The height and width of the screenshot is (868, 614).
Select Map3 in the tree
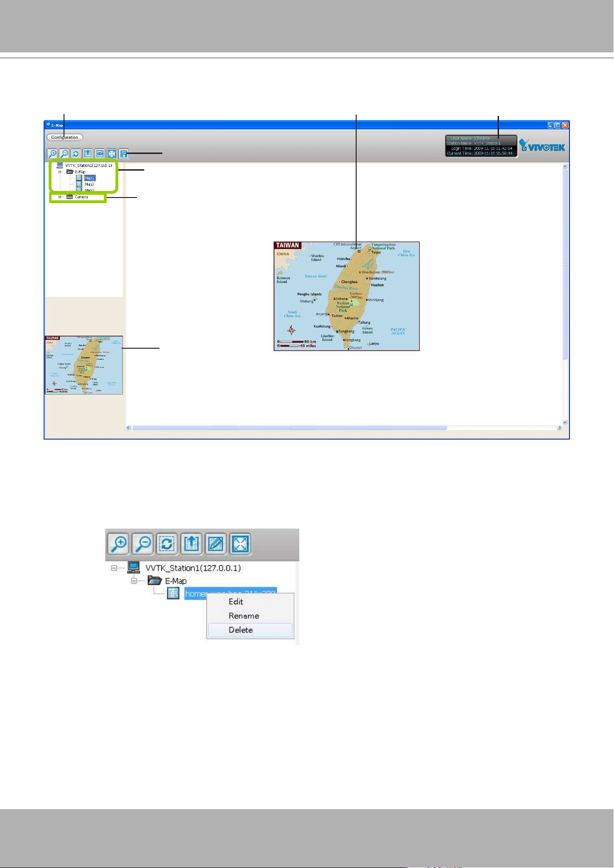click(x=90, y=190)
